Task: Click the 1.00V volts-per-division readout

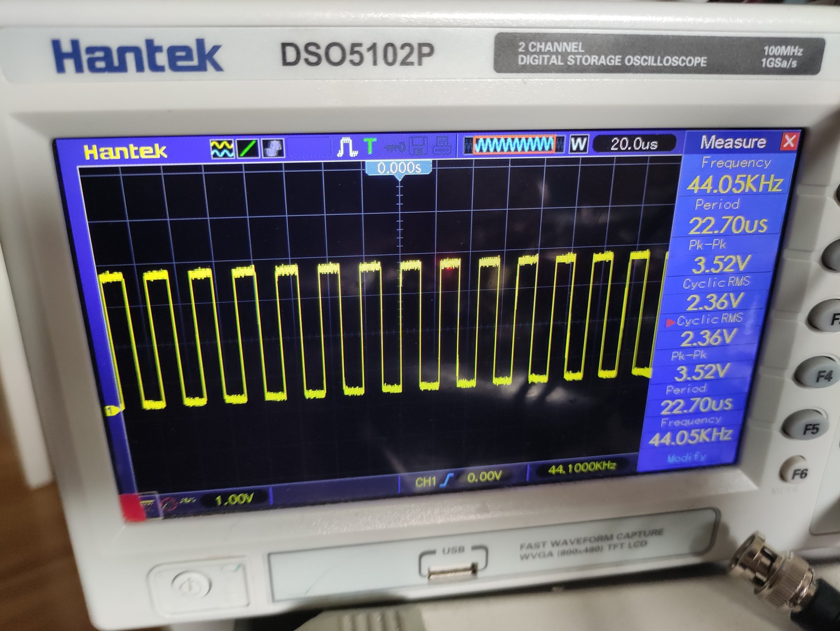Action: tap(234, 499)
